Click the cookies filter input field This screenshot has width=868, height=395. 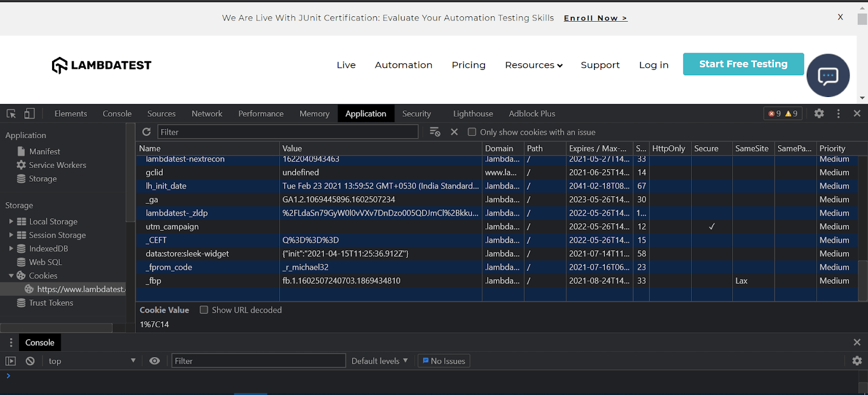pyautogui.click(x=288, y=132)
